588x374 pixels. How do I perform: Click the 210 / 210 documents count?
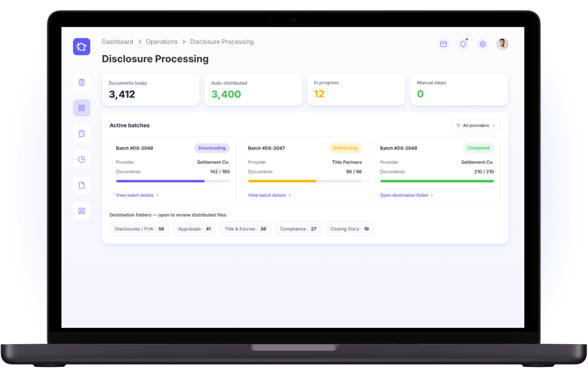point(484,172)
